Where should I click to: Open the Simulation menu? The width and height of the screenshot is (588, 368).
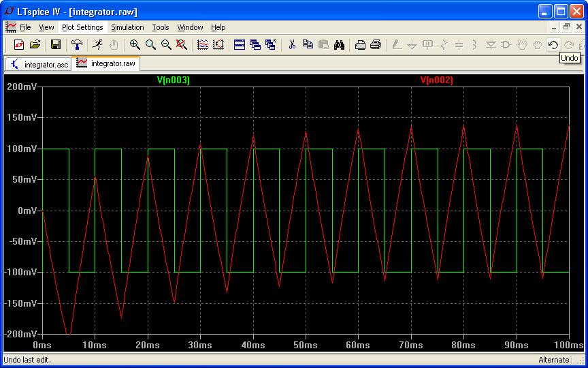[127, 27]
